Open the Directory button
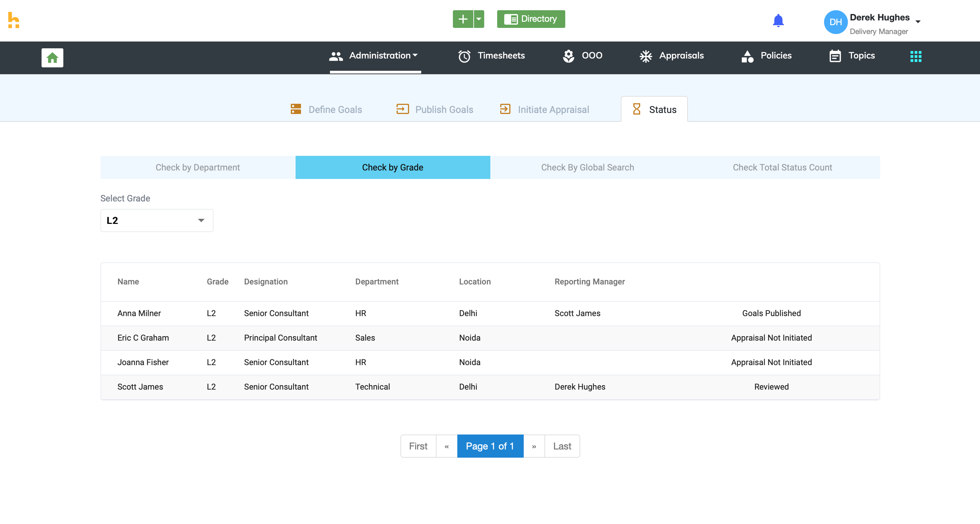This screenshot has width=980, height=524. tap(531, 19)
